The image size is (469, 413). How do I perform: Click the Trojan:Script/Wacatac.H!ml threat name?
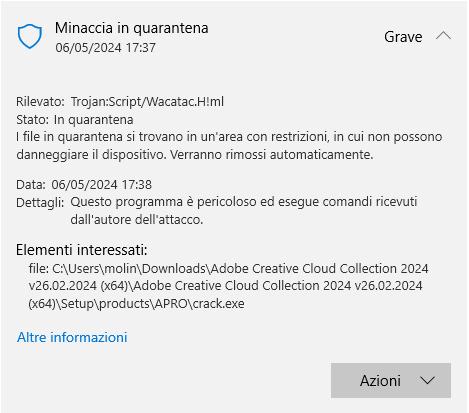(147, 101)
